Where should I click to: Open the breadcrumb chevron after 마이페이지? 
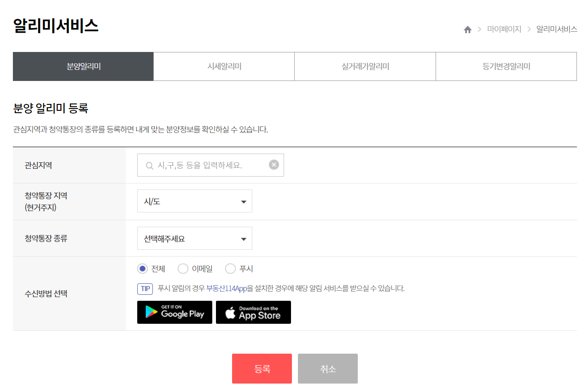pyautogui.click(x=528, y=29)
